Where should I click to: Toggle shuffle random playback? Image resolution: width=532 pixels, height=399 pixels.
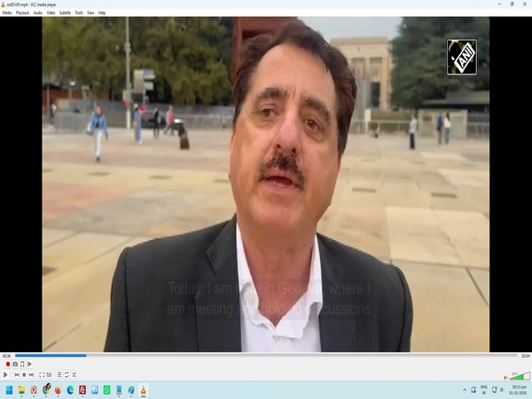[x=74, y=375]
